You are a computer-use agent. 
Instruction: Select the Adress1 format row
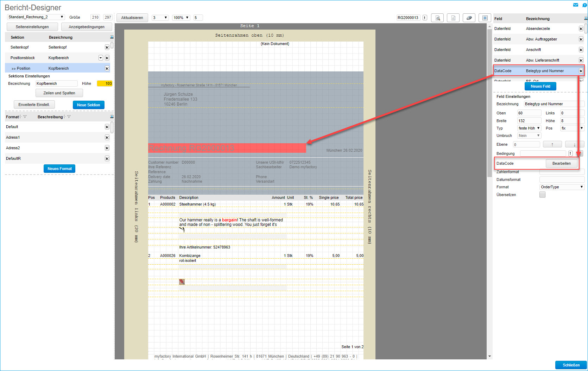57,137
